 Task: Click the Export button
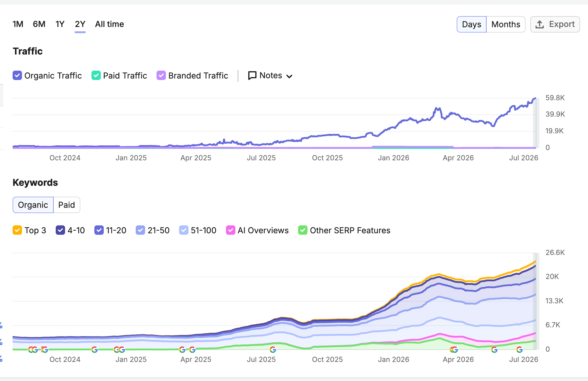coord(555,24)
